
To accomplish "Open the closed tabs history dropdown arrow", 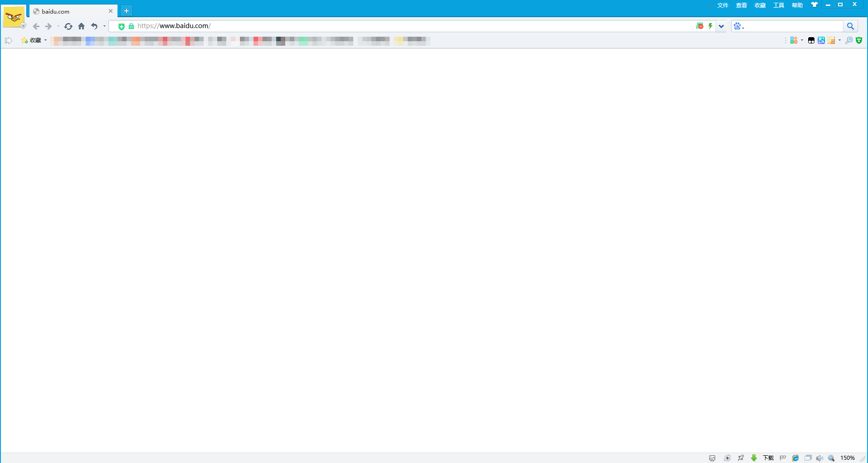I will click(104, 26).
